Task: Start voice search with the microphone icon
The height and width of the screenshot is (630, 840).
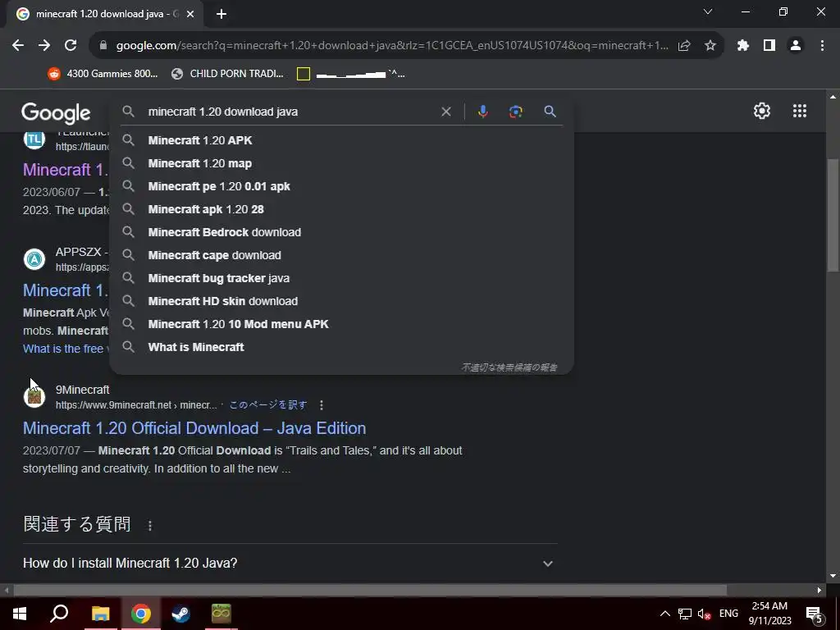Action: coord(482,112)
